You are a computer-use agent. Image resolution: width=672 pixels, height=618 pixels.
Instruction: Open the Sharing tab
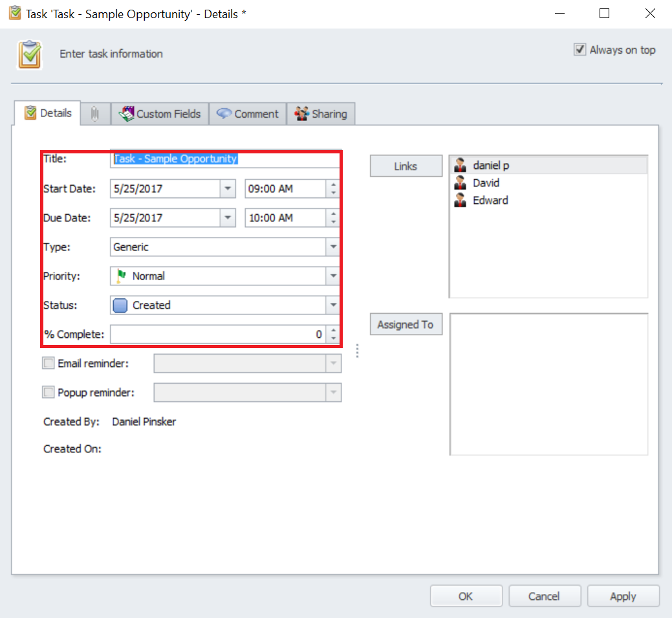(x=321, y=114)
